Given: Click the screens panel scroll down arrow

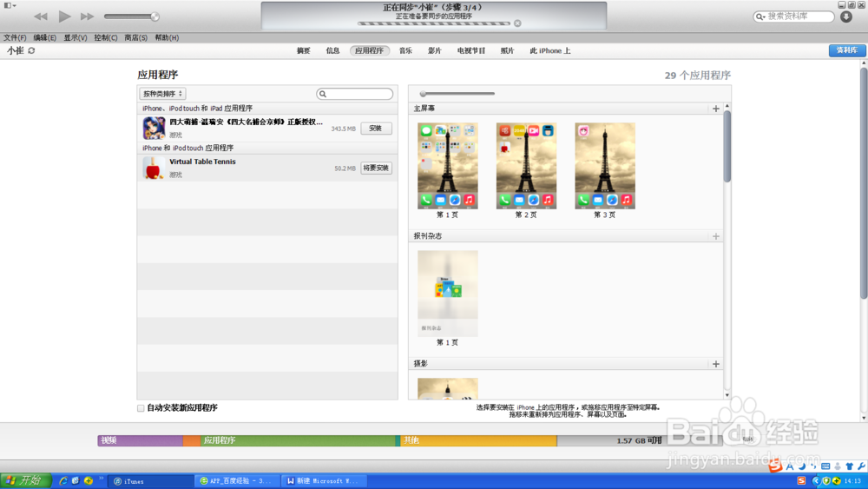Looking at the screenshot, I should 727,395.
